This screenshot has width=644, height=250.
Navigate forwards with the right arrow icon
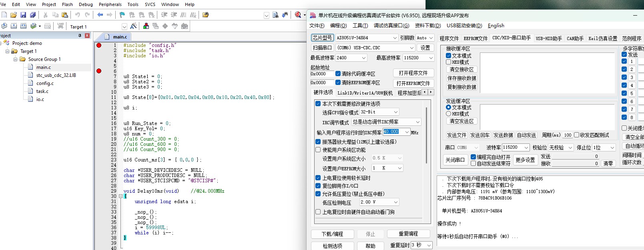point(109,15)
